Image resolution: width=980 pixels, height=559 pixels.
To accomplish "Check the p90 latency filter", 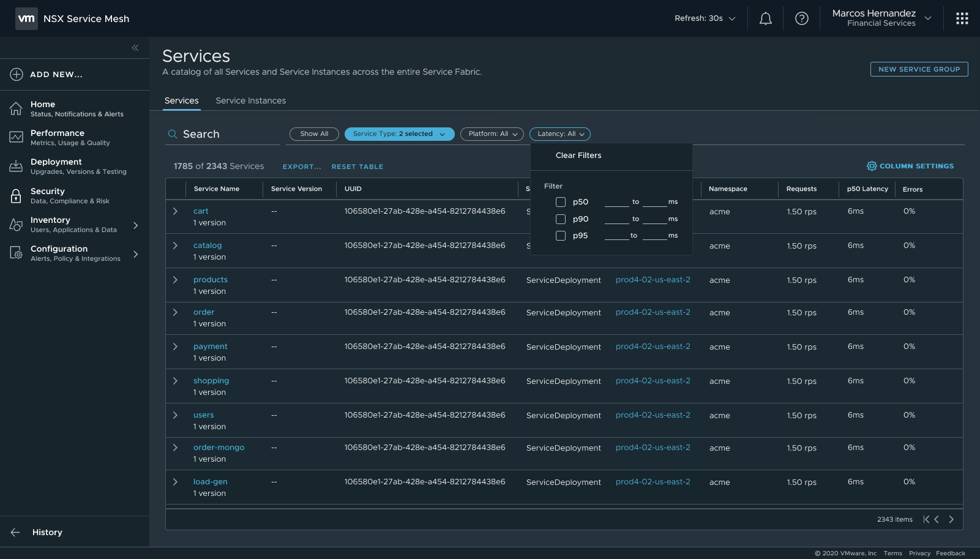I will [561, 219].
